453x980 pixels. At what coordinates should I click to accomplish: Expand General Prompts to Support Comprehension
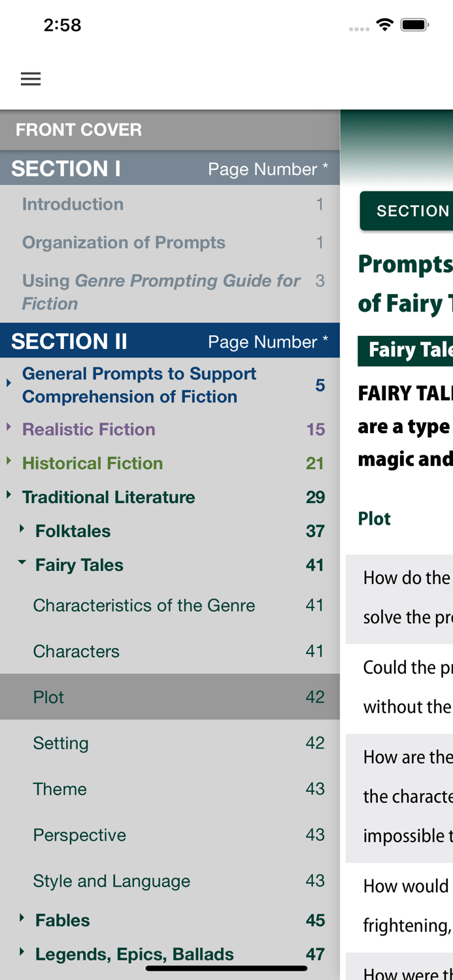pyautogui.click(x=8, y=384)
